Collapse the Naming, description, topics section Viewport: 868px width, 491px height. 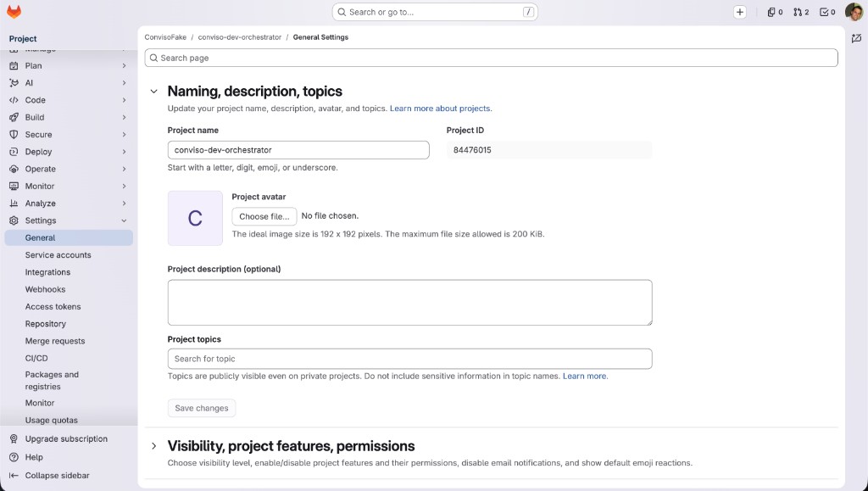coord(154,92)
